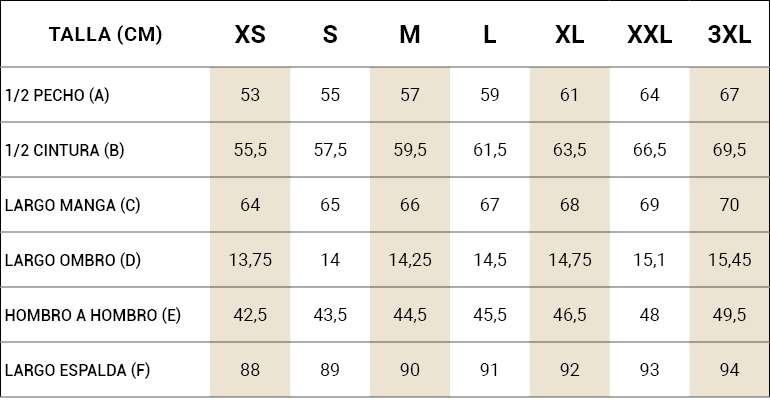The height and width of the screenshot is (400, 770).
Task: Select the LARGO MANGA (C) row label
Action: click(x=72, y=206)
